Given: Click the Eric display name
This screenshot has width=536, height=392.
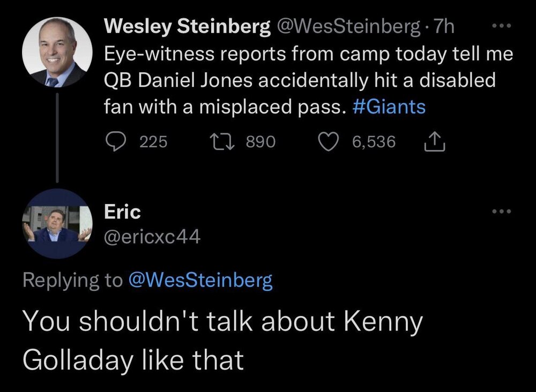Looking at the screenshot, I should (122, 212).
